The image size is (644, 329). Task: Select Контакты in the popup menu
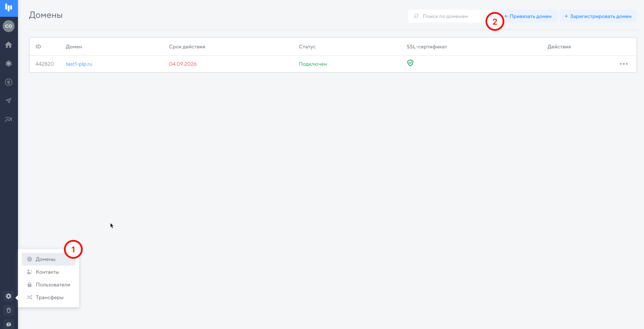(x=48, y=272)
